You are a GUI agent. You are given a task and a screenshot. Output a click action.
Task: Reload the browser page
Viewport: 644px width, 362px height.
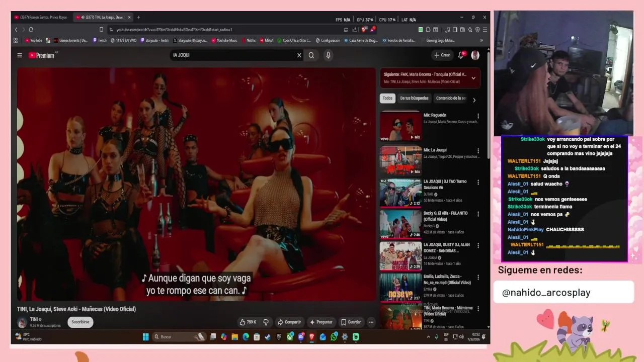coord(31,30)
